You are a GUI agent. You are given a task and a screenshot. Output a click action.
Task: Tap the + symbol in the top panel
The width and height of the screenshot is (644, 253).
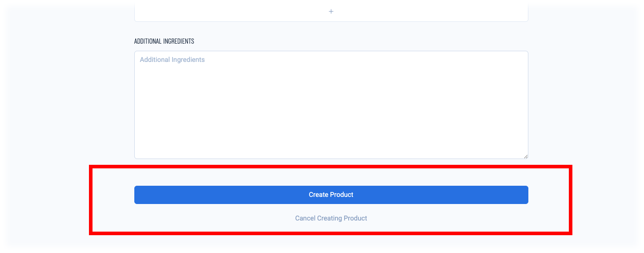331,12
